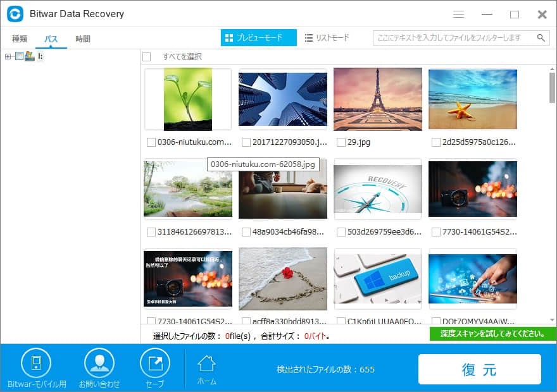Image resolution: width=557 pixels, height=392 pixels.
Task: Click the 深度スキャンを試してみてください link
Action: pyautogui.click(x=492, y=334)
